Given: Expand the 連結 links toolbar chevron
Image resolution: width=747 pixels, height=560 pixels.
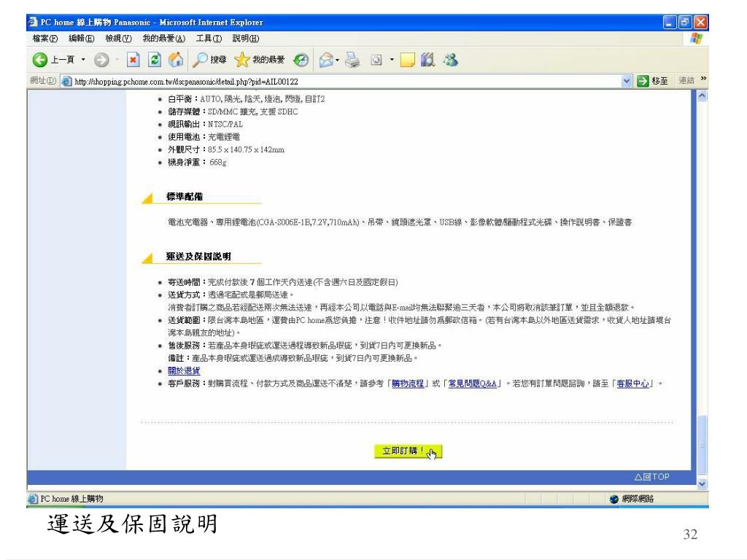Looking at the screenshot, I should 704,79.
